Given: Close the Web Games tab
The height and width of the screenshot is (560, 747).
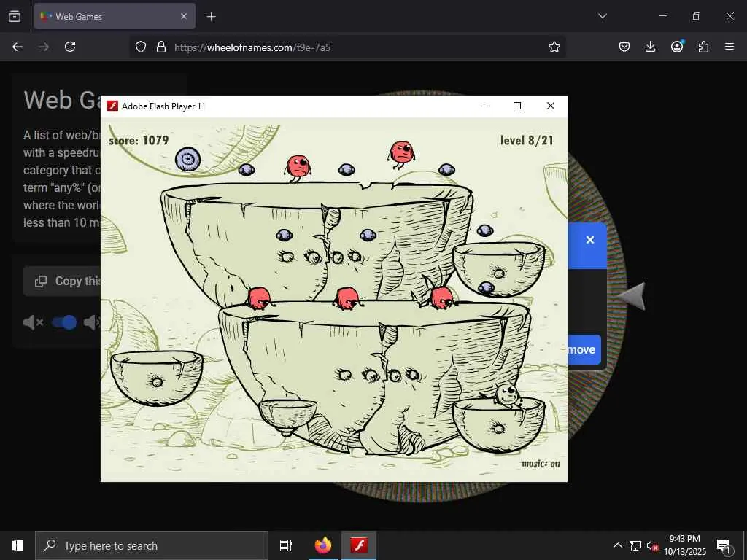Looking at the screenshot, I should tap(184, 16).
